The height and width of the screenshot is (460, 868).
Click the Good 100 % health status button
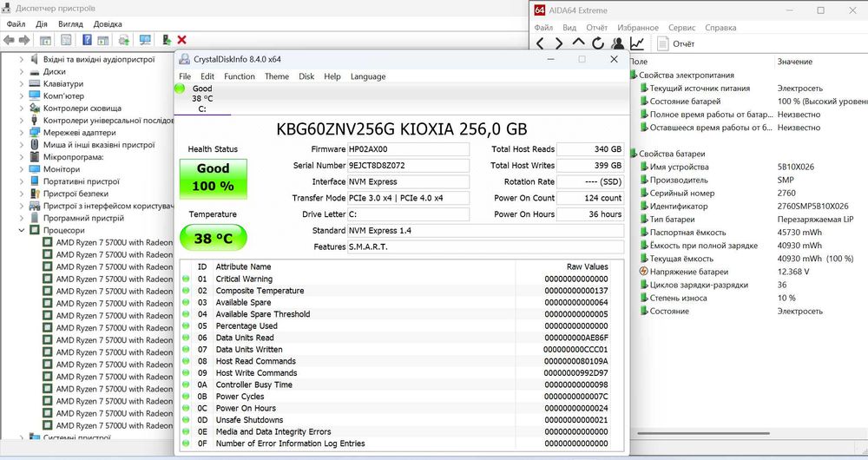(214, 178)
